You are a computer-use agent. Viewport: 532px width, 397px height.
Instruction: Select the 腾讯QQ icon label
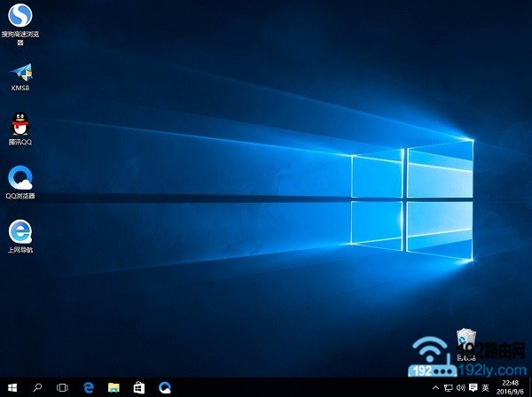pos(20,142)
